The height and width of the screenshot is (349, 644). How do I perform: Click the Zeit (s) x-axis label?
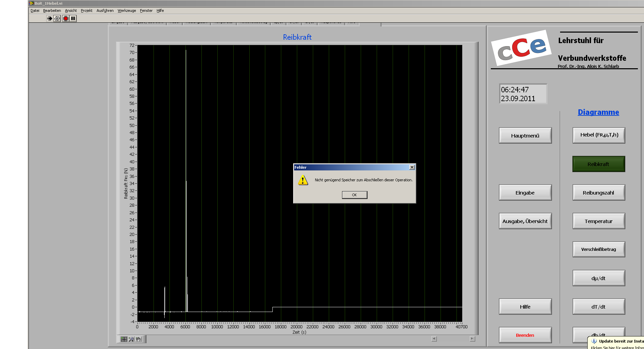tap(299, 332)
